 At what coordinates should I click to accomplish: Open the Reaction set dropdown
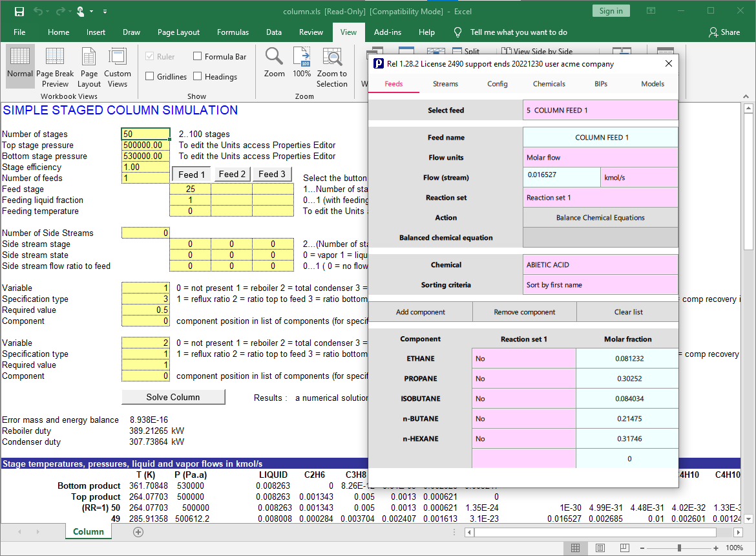click(x=600, y=198)
